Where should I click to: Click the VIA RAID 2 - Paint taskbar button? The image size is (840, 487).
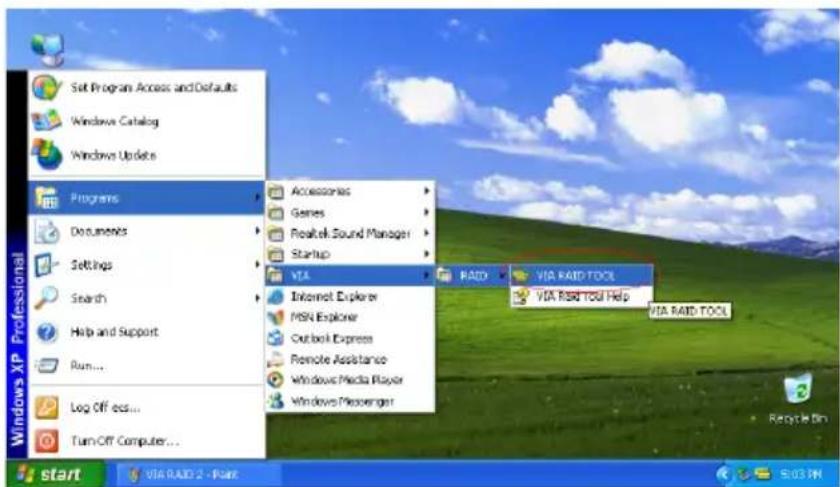point(198,474)
